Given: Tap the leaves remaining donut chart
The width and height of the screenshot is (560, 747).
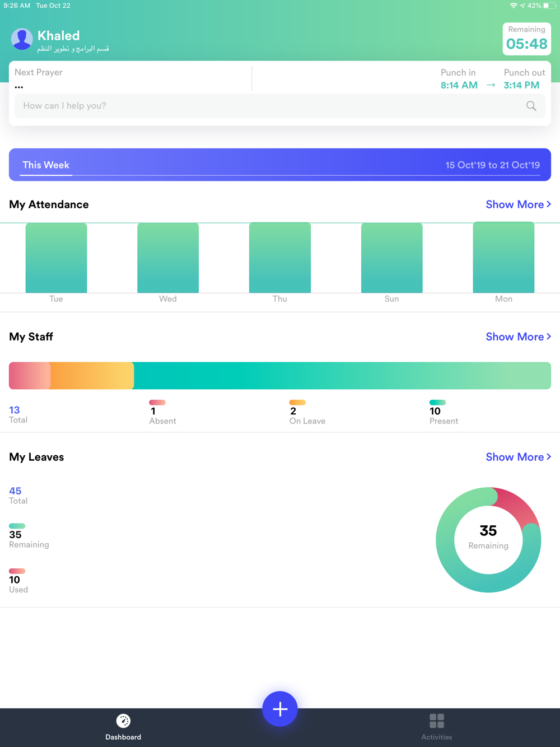Looking at the screenshot, I should 488,539.
